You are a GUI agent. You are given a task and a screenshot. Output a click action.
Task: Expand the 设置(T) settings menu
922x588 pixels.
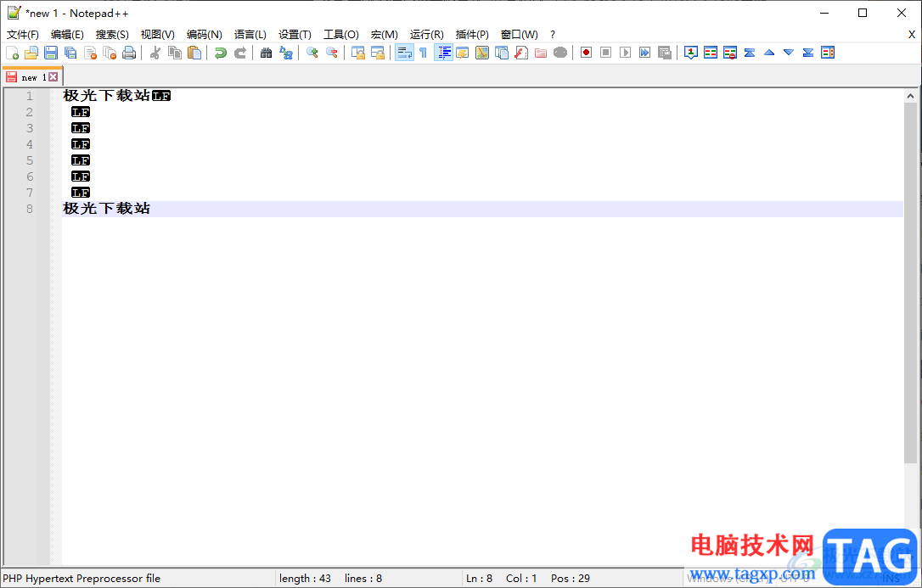click(295, 35)
